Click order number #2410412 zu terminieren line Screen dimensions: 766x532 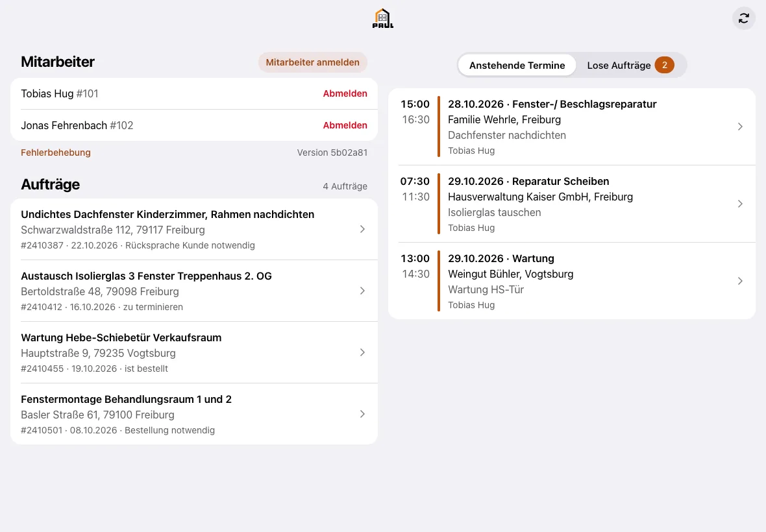click(102, 307)
